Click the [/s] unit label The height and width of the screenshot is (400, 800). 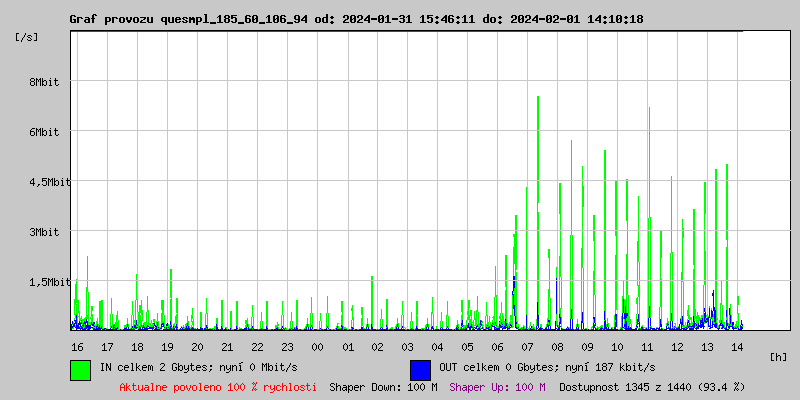pos(28,37)
